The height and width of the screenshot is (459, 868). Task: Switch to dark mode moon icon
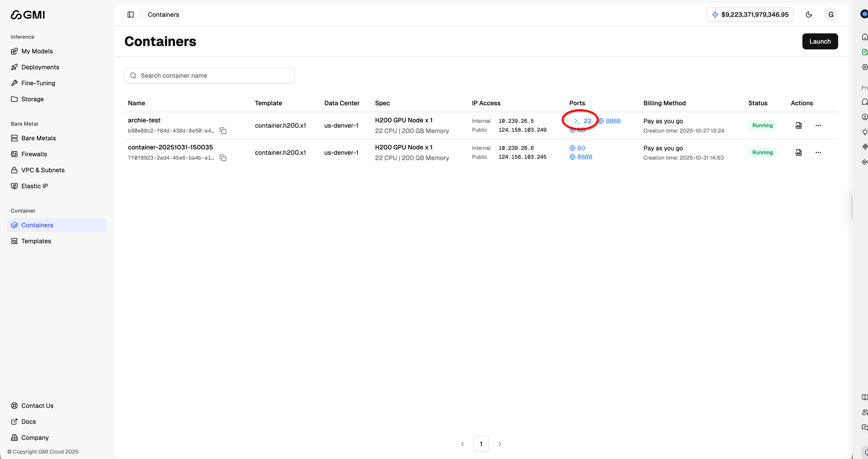[x=809, y=15]
